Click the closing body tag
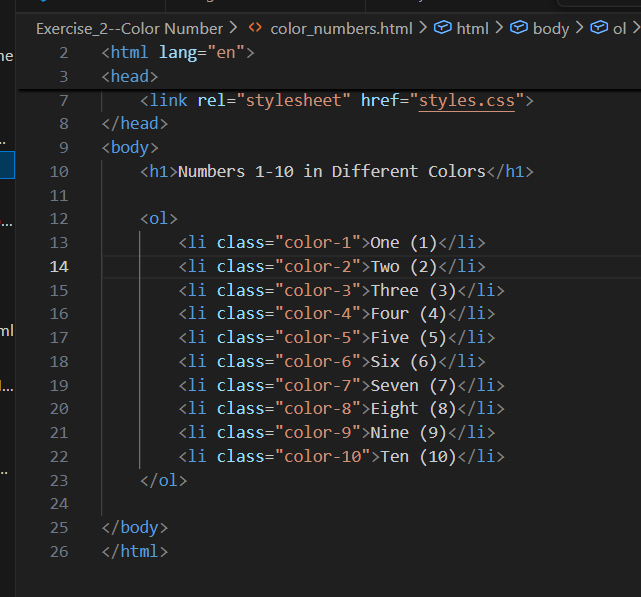Screen dimensions: 641x597 pyautogui.click(x=135, y=527)
